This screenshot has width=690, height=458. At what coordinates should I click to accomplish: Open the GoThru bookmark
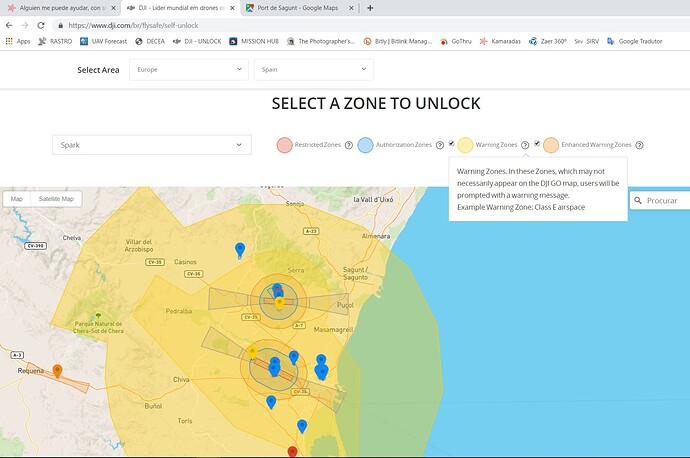coord(455,41)
